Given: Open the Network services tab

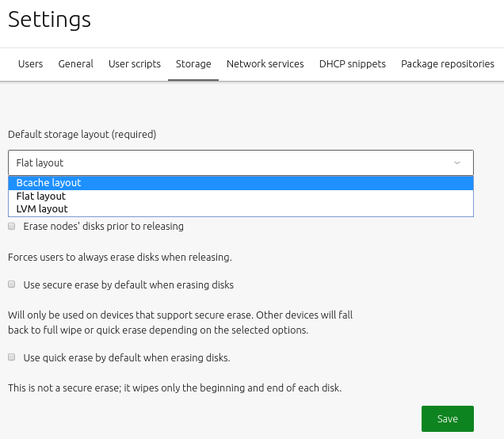Looking at the screenshot, I should pos(265,64).
